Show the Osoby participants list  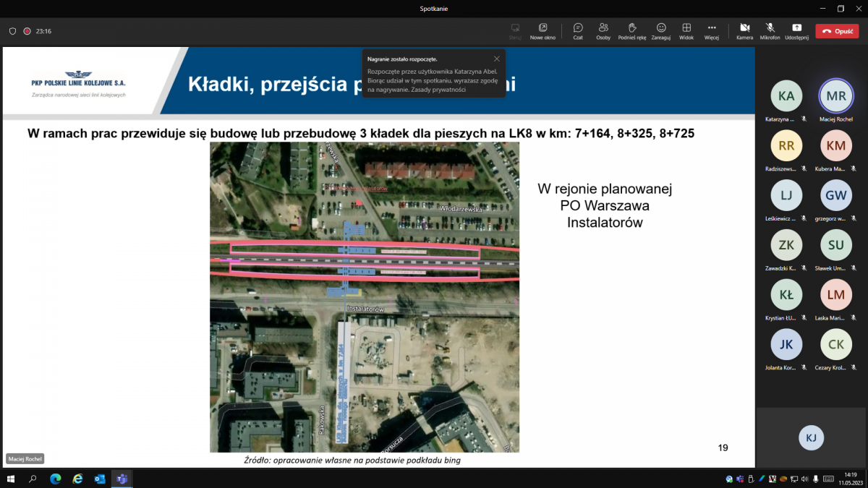603,31
